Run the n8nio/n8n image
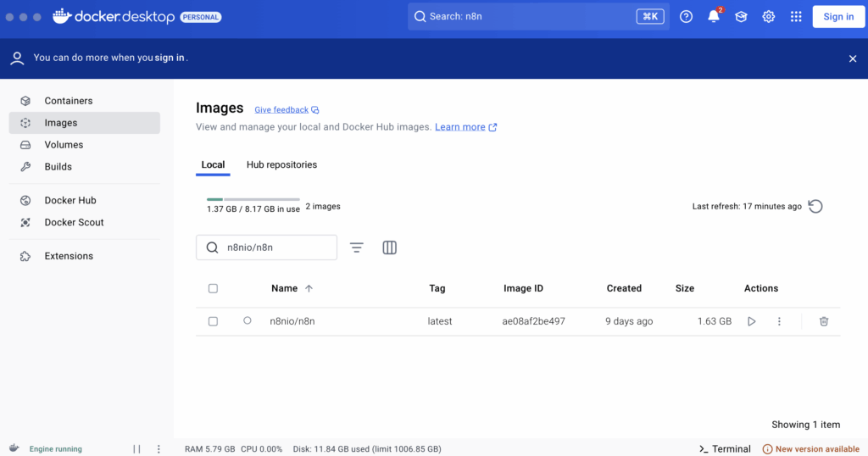Image resolution: width=868 pixels, height=456 pixels. [751, 321]
